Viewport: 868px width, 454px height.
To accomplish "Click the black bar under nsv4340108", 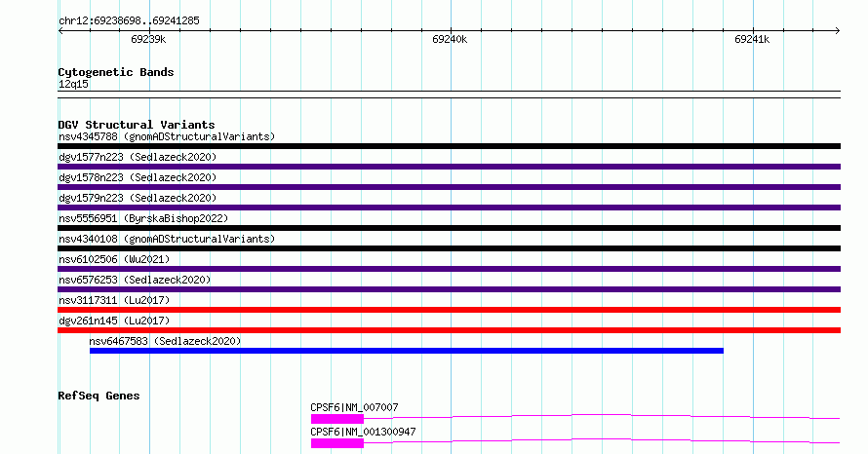I will [449, 248].
